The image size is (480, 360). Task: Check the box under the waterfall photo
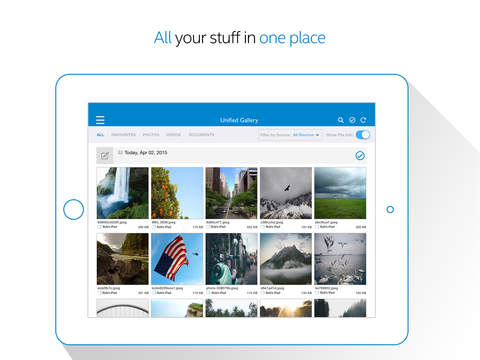(x=99, y=227)
